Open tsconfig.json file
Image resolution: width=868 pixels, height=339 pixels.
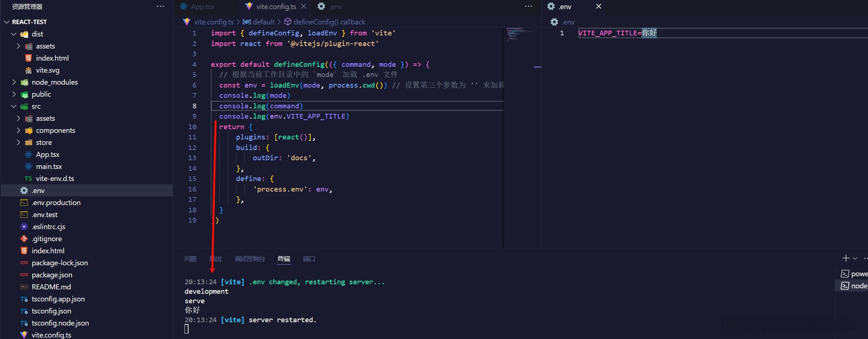point(51,311)
